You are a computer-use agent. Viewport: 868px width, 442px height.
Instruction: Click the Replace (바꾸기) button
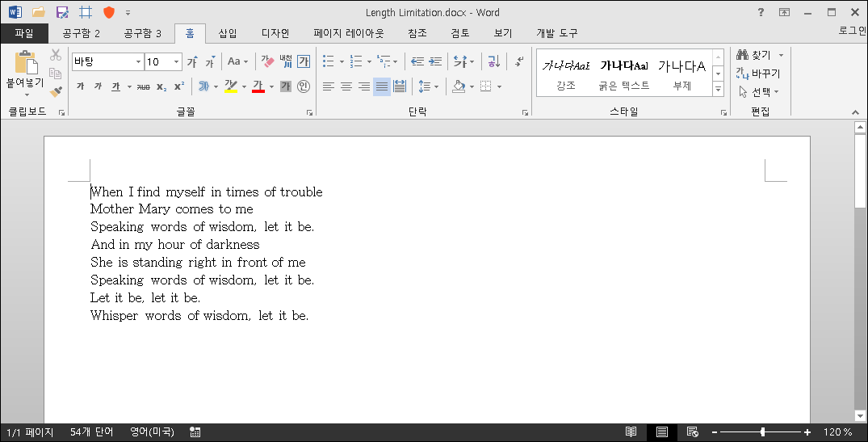tap(758, 73)
